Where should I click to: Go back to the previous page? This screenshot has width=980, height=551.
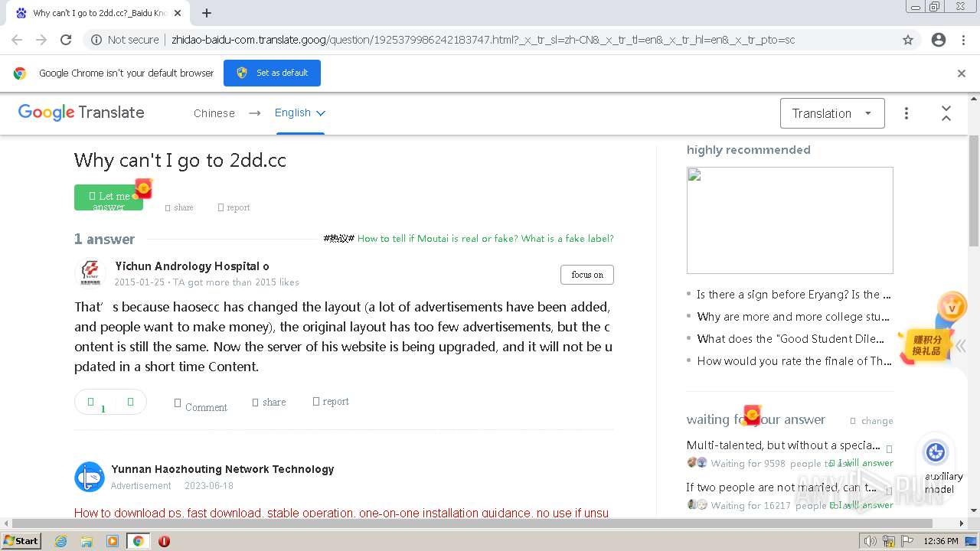17,40
